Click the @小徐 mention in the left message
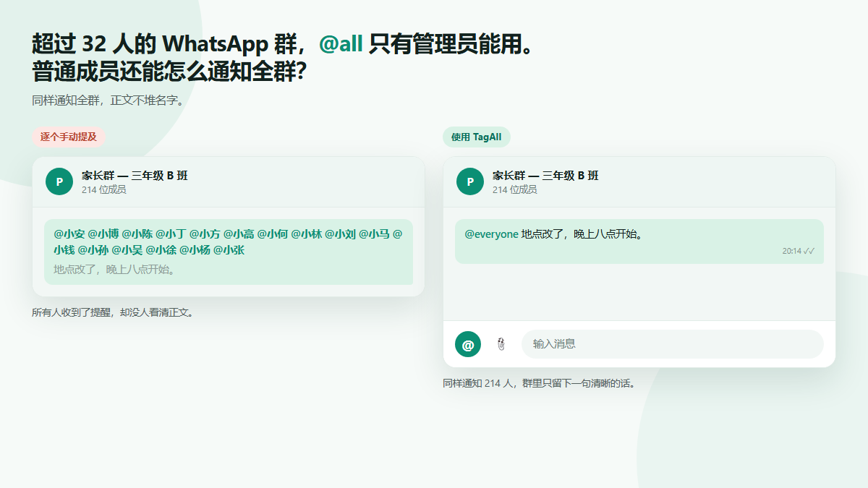Viewport: 868px width, 488px height. [161, 250]
